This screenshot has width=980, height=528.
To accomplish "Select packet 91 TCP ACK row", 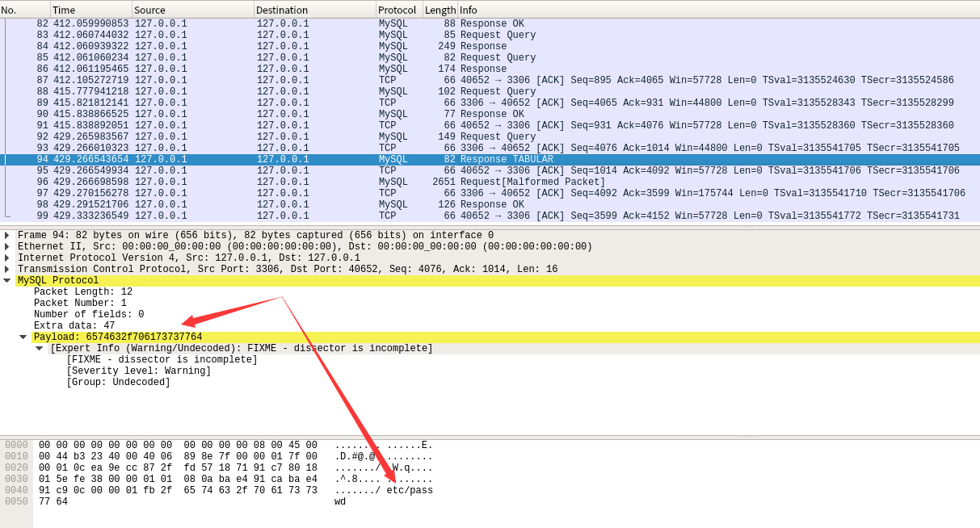I will pos(490,126).
